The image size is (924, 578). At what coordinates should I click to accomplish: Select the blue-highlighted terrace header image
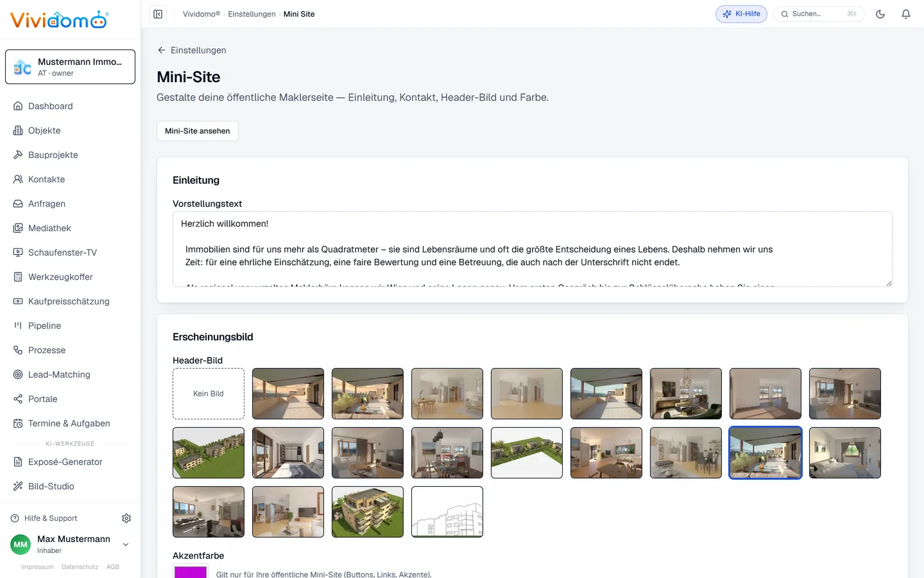766,453
